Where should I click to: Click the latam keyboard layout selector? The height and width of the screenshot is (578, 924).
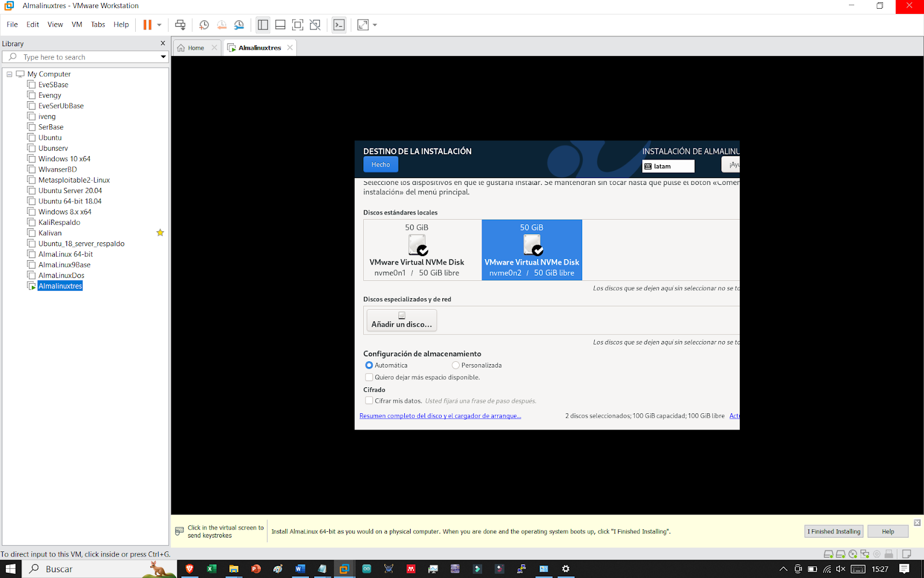(x=668, y=166)
